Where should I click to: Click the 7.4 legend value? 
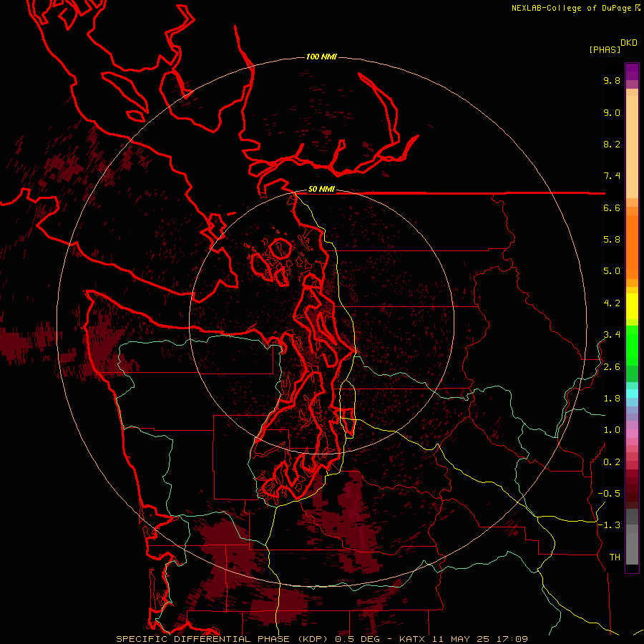[x=612, y=176]
